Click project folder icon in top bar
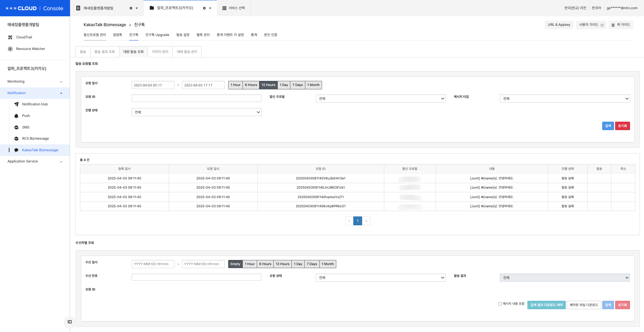Viewport: 644px width, 332px height. click(x=152, y=8)
